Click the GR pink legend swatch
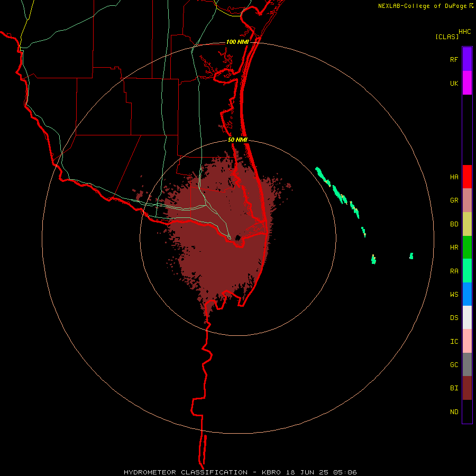Image resolution: width=476 pixels, height=476 pixels. 467,200
